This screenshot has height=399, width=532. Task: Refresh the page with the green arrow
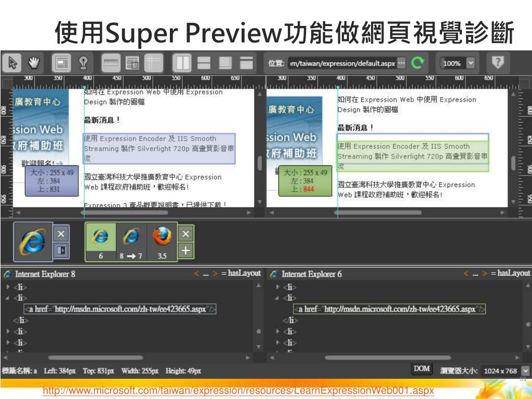coord(417,63)
